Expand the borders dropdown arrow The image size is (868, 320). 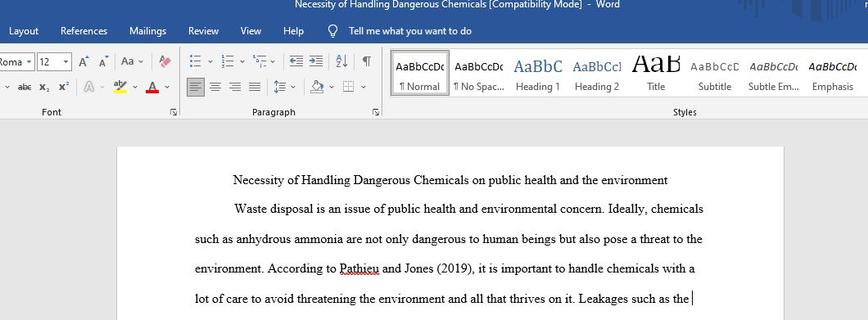coord(364,88)
